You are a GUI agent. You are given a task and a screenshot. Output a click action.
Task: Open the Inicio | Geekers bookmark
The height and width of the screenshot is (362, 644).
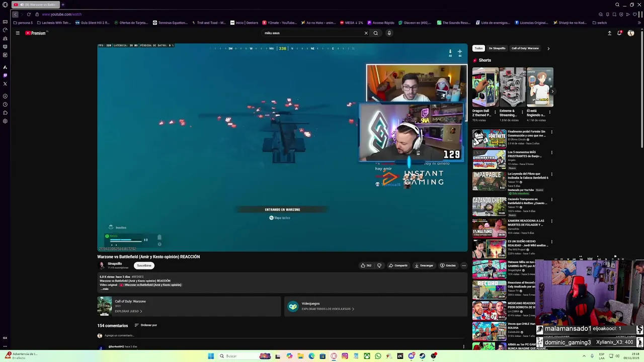(245, 23)
